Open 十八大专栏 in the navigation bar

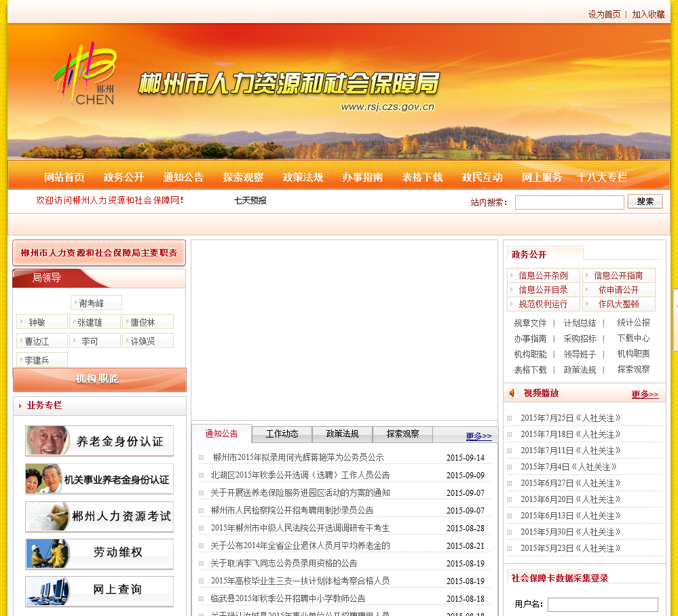(x=602, y=177)
